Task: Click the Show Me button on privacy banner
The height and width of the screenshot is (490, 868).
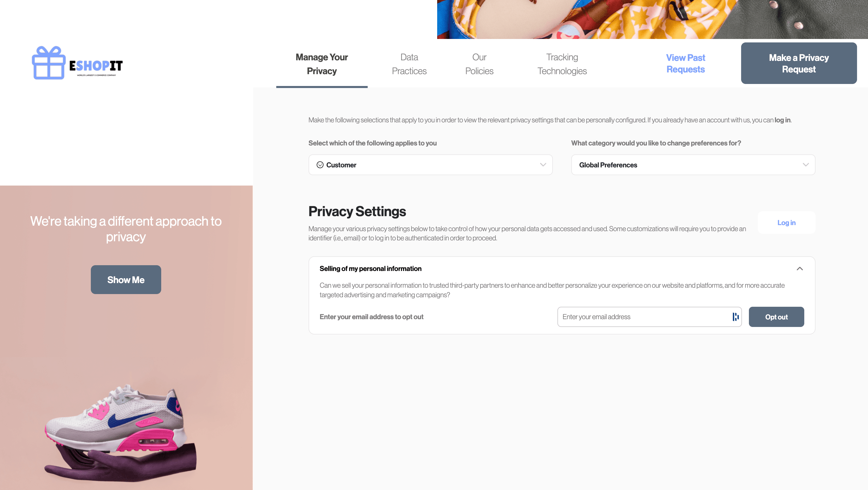Action: click(126, 279)
